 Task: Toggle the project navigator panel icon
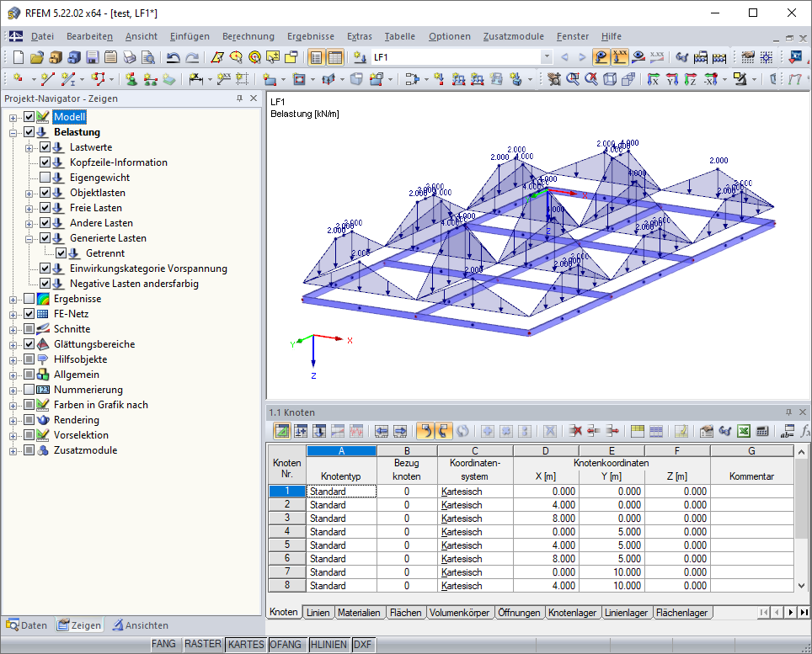coord(316,57)
